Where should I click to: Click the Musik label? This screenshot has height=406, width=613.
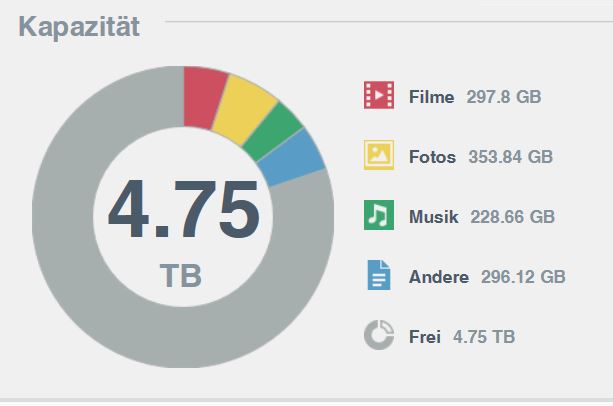click(434, 217)
